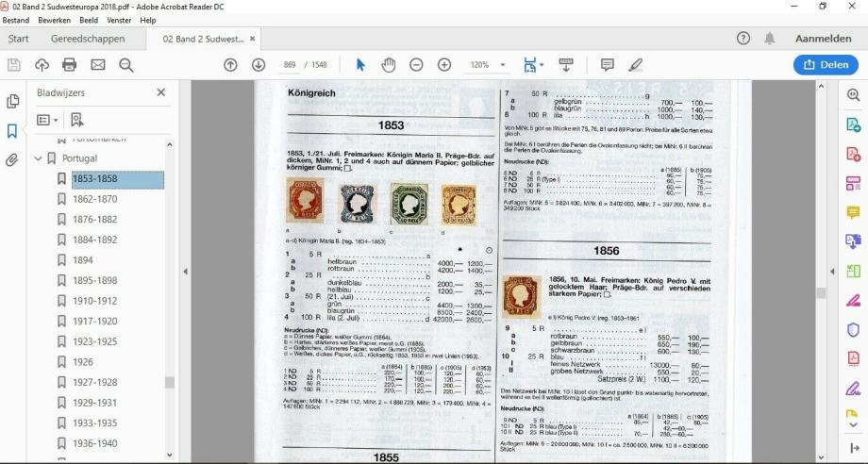This screenshot has height=464, width=868.
Task: Collapse the Portugal bookmark group
Action: 38,158
